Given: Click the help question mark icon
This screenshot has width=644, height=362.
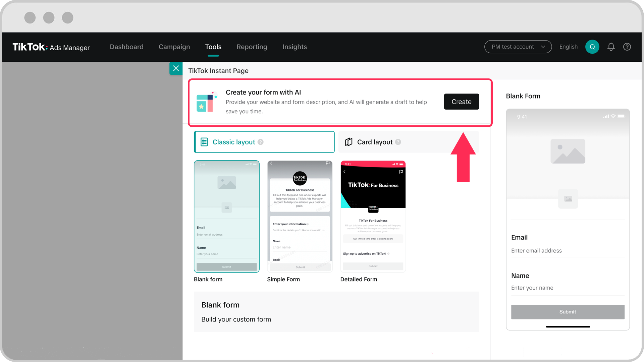Looking at the screenshot, I should coord(627,47).
